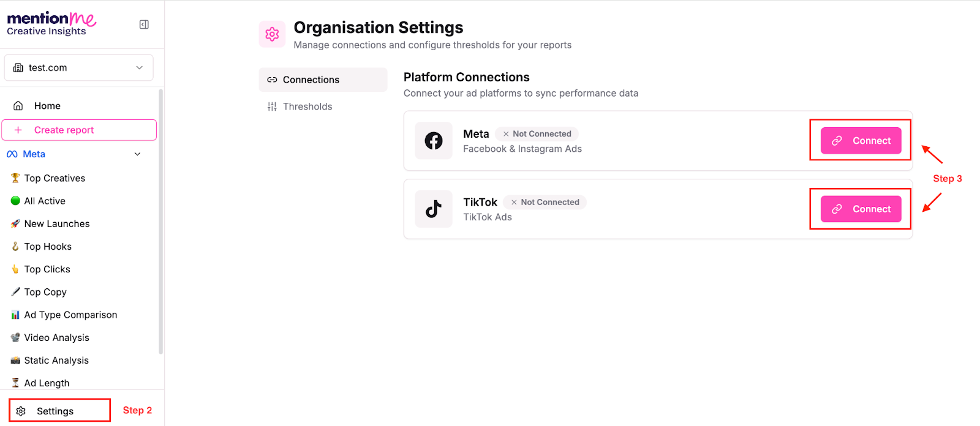Toggle the sidebar collapse control
Viewport: 980px width, 426px height.
coord(143,24)
